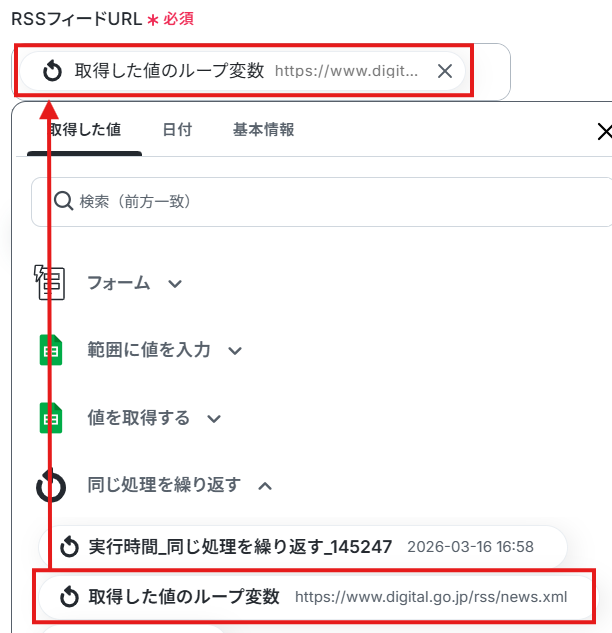Click loop icon beside 実行時間 item

click(69, 547)
